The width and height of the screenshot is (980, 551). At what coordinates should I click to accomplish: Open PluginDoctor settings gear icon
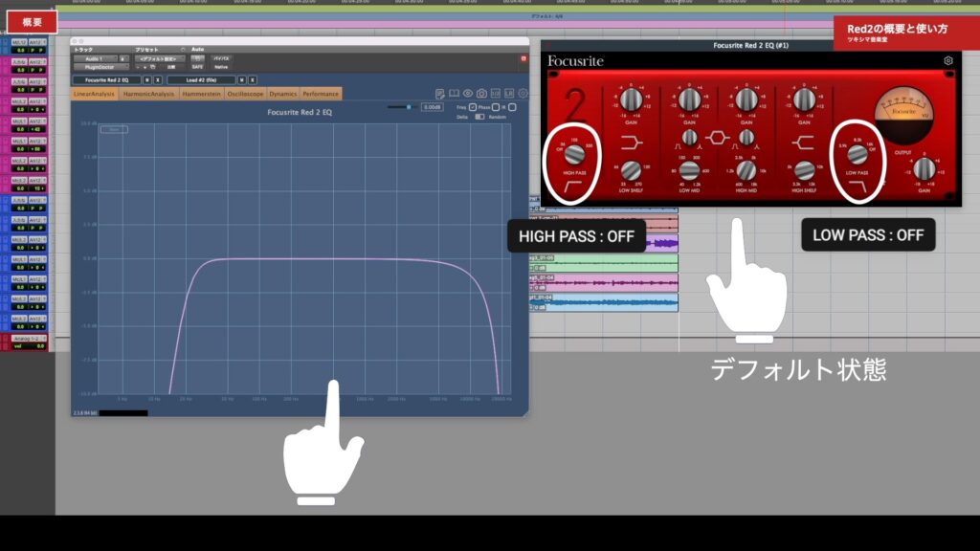(x=523, y=94)
